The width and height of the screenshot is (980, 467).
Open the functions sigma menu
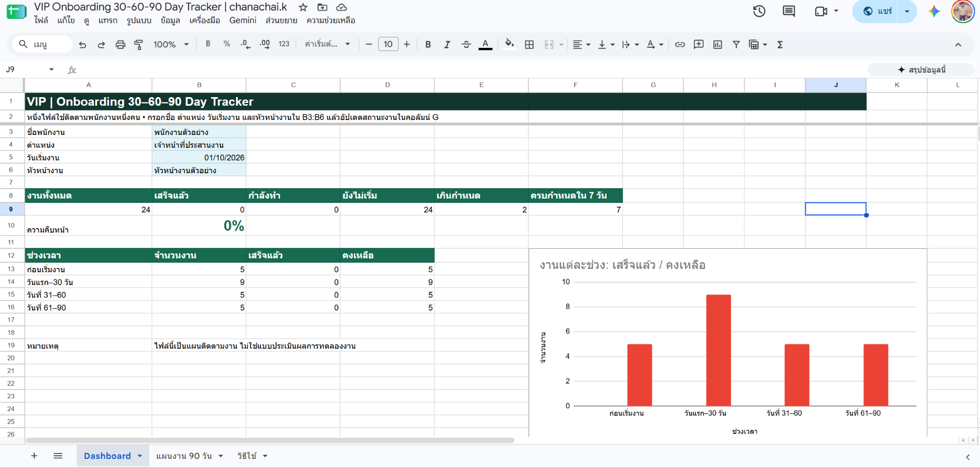(780, 44)
